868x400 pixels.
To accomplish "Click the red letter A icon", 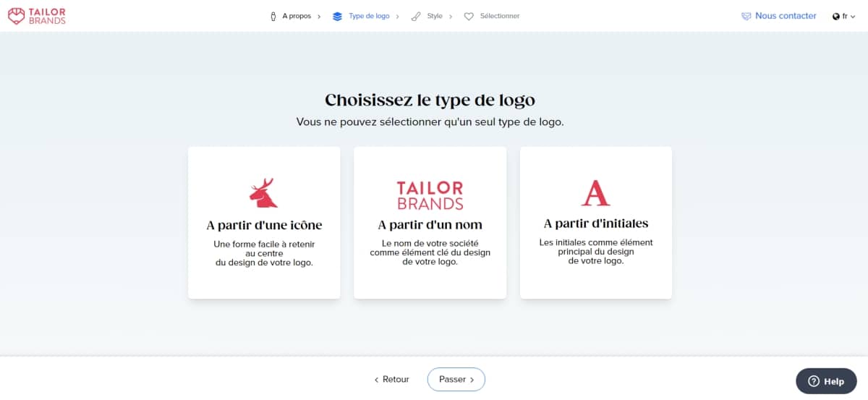I will [x=595, y=192].
